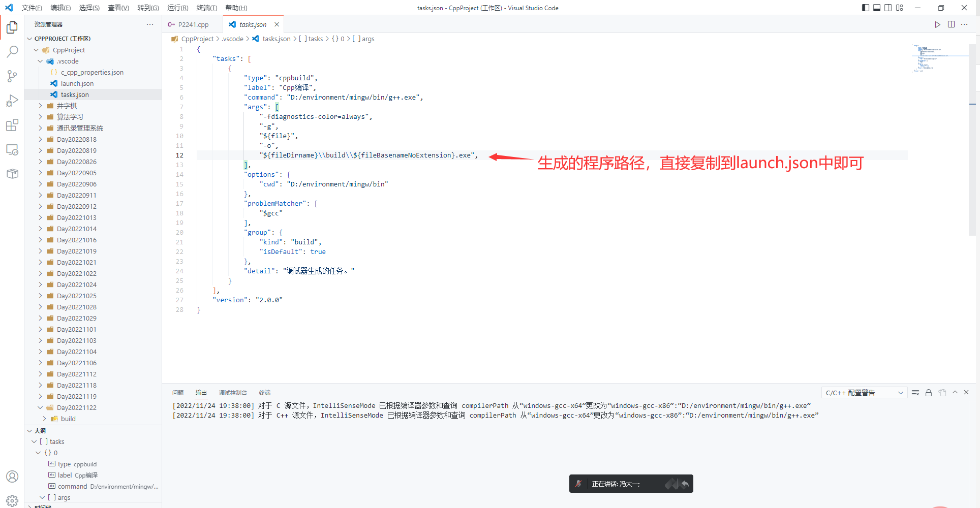Screen dimensions: 980x508
Task: Toggle the primary side bar layout icon
Action: [x=866, y=8]
